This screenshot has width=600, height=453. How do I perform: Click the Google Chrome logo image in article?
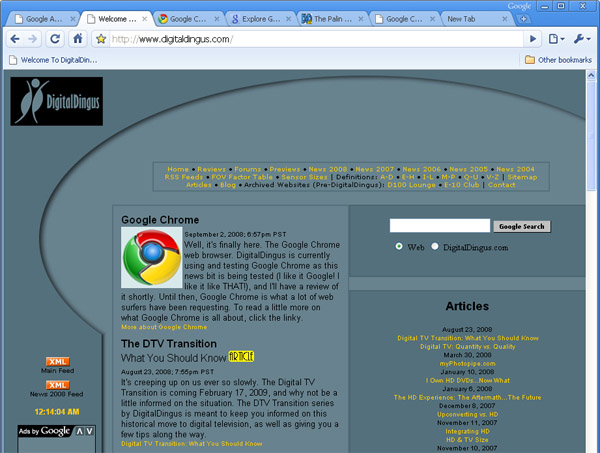(152, 257)
